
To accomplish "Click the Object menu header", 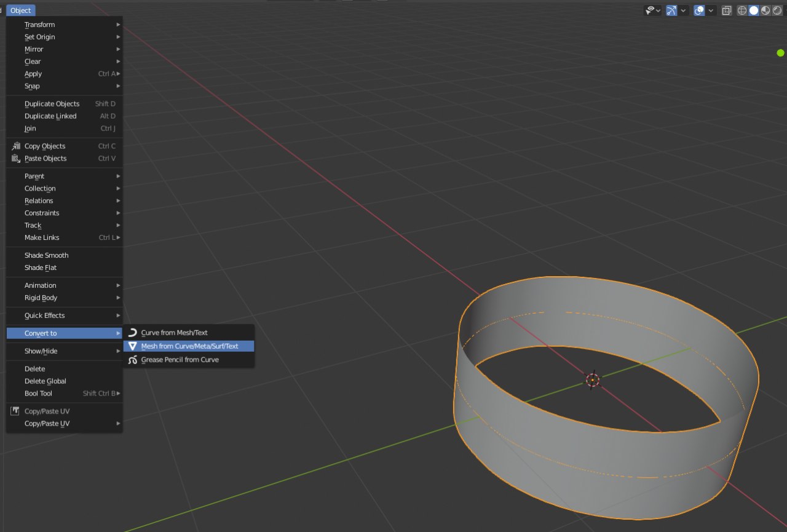I will pyautogui.click(x=21, y=10).
